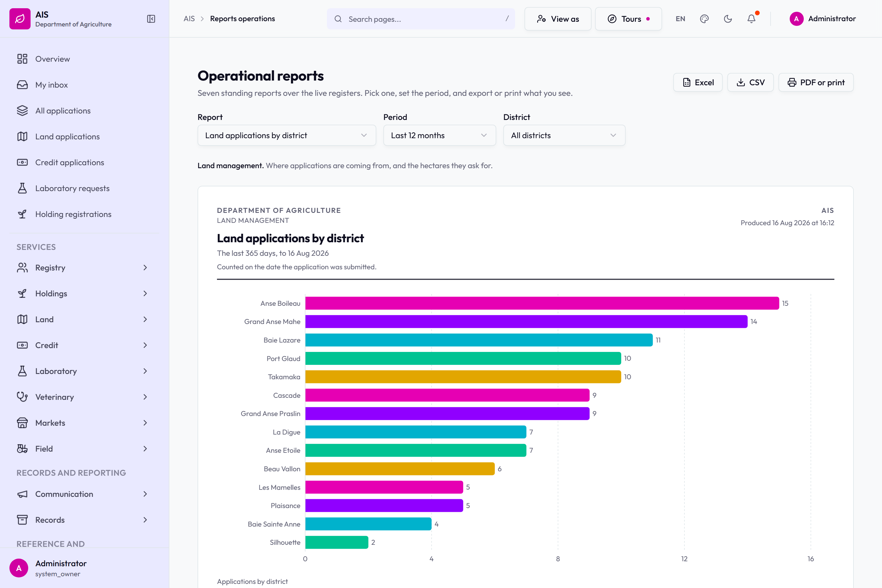Image resolution: width=882 pixels, height=588 pixels.
Task: Click the Grand Anse Mahe purple bar
Action: pos(526,321)
